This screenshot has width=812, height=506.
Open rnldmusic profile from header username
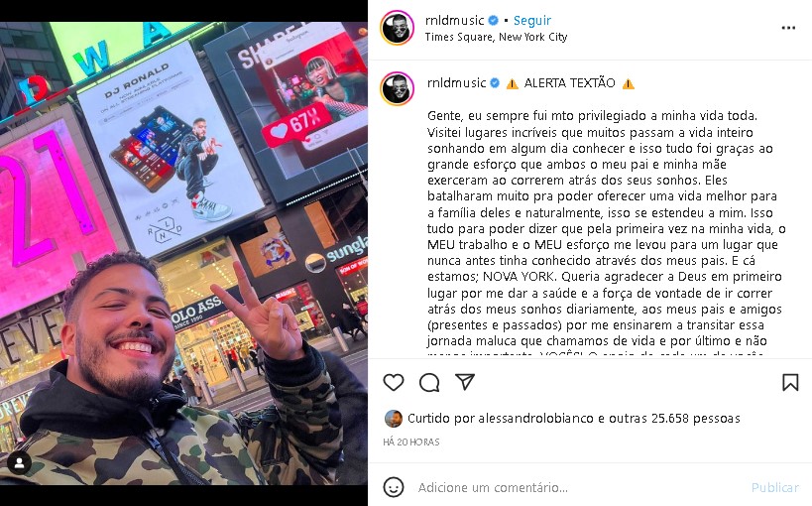click(454, 20)
